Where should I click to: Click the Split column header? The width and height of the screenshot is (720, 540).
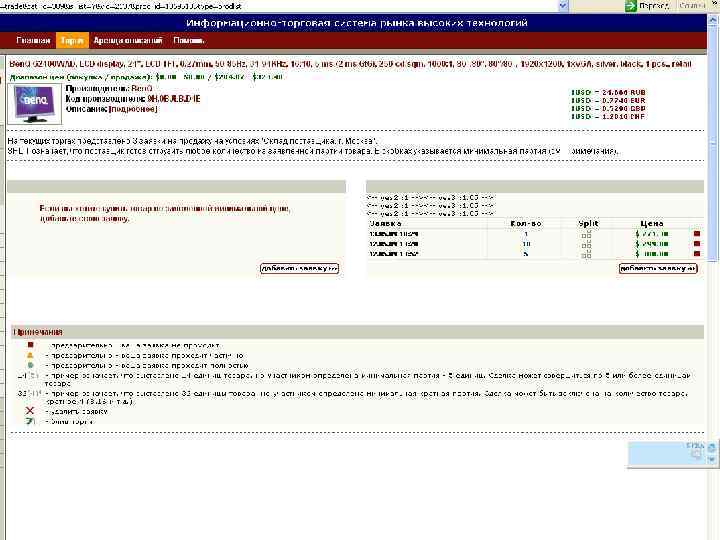588,224
